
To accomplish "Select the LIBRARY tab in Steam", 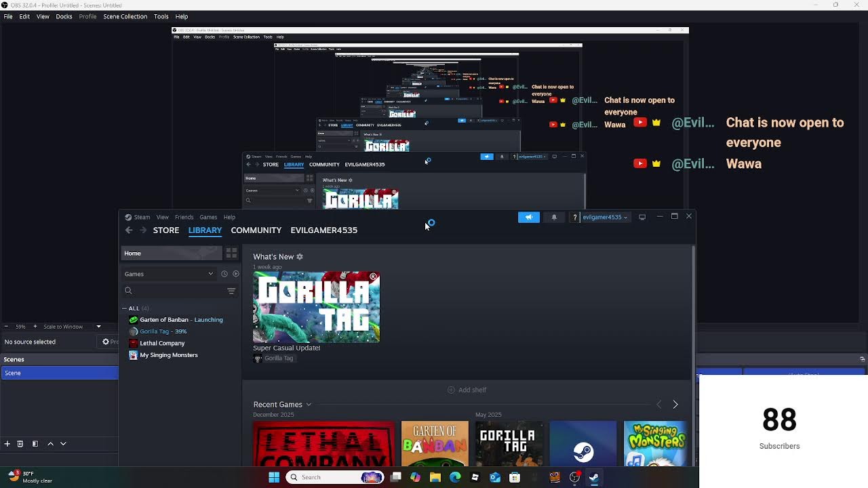I will click(x=205, y=230).
